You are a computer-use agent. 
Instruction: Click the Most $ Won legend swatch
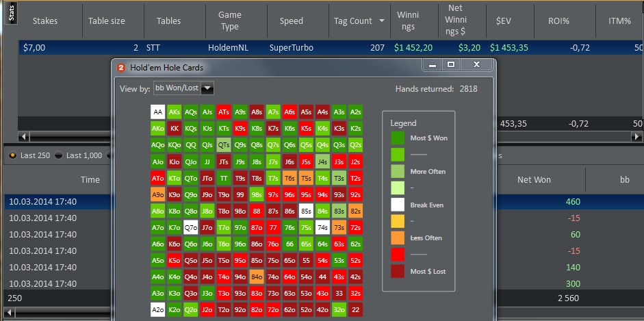coord(398,138)
